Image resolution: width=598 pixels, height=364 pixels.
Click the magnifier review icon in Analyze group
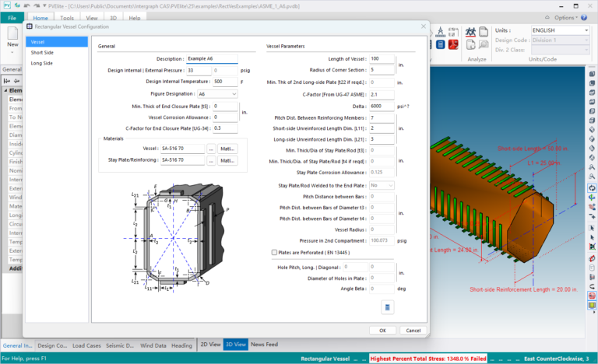[484, 44]
